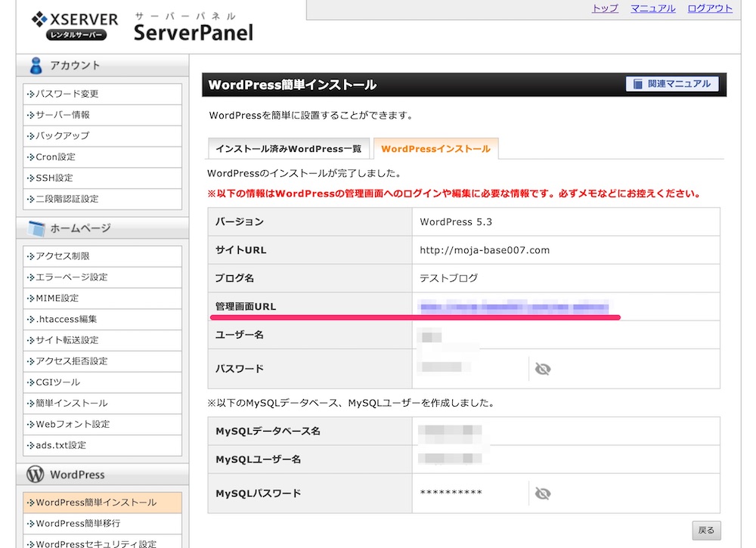Click the XSERVER logo
756x548 pixels.
(x=75, y=26)
